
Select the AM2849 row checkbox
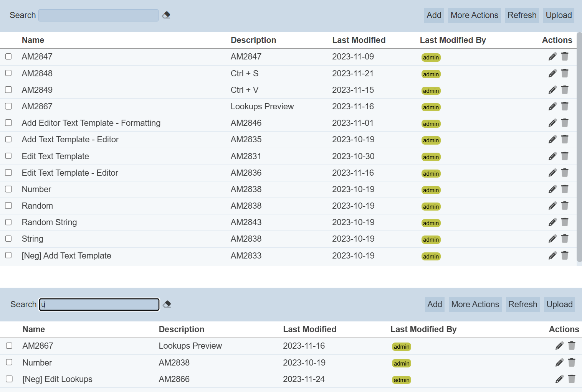coord(8,90)
